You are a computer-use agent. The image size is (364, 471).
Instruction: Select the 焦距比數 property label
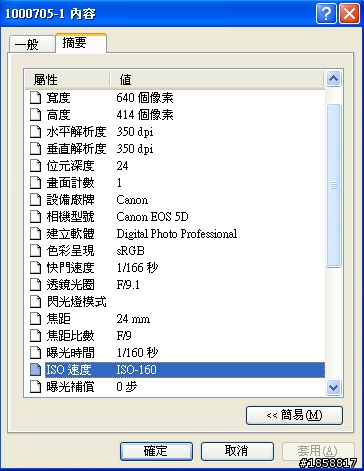point(70,336)
